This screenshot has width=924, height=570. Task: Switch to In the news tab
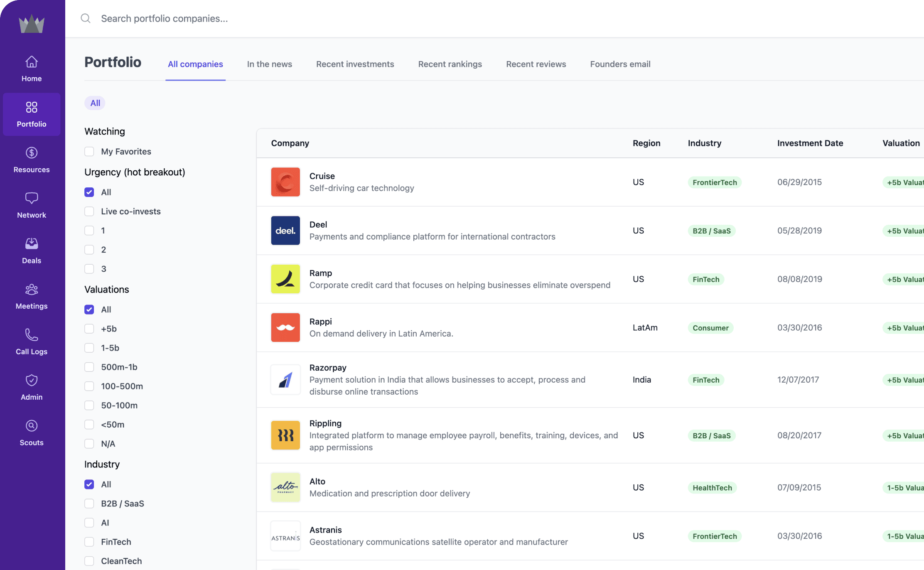pyautogui.click(x=269, y=64)
